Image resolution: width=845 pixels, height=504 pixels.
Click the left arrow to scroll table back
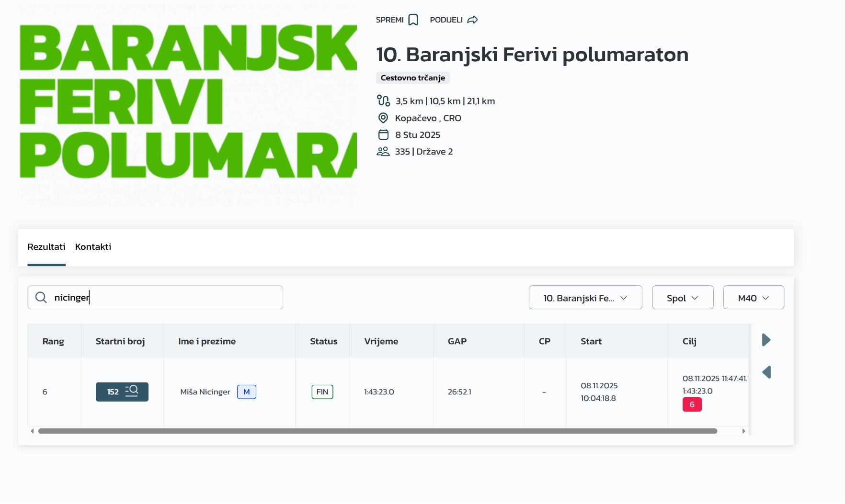pyautogui.click(x=766, y=372)
